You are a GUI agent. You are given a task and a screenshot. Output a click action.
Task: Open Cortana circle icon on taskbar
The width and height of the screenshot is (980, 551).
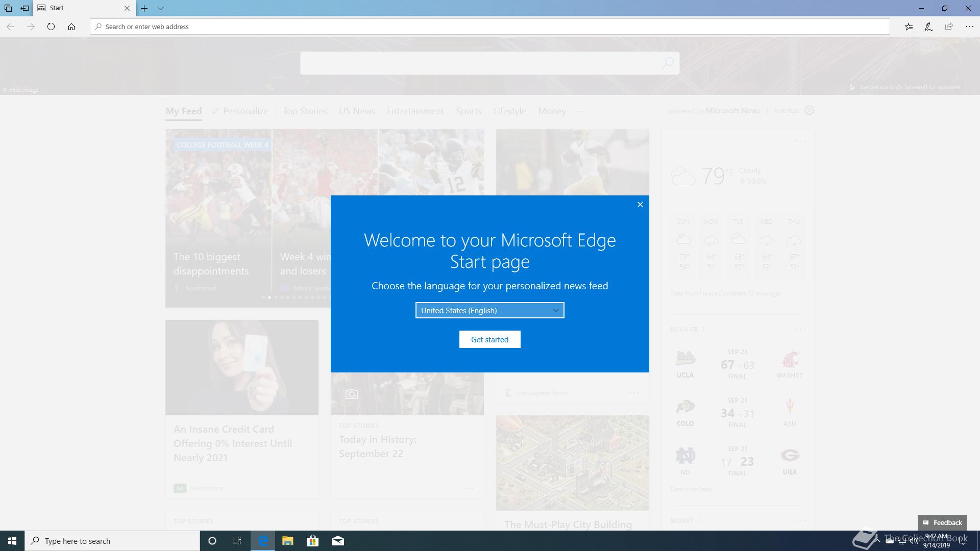click(212, 541)
